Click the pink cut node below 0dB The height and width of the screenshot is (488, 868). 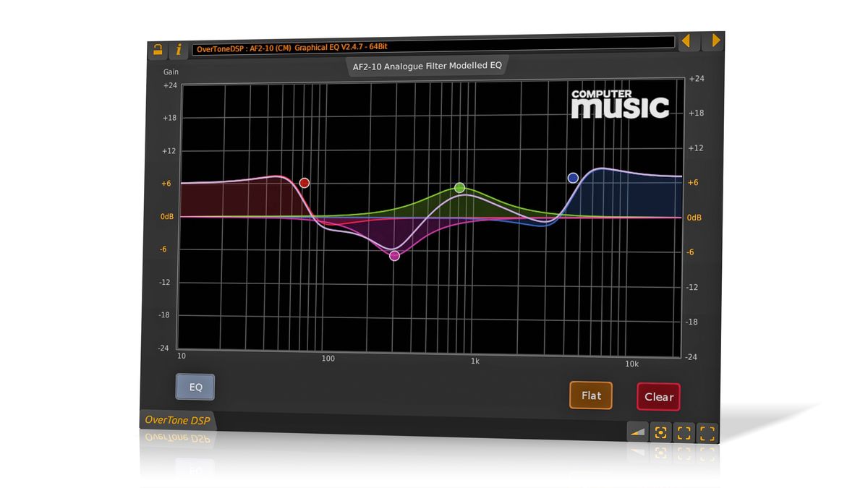(393, 254)
